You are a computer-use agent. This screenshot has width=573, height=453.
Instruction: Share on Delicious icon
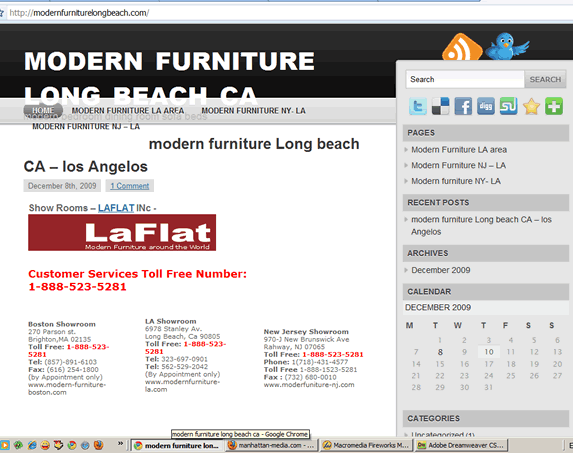point(440,106)
